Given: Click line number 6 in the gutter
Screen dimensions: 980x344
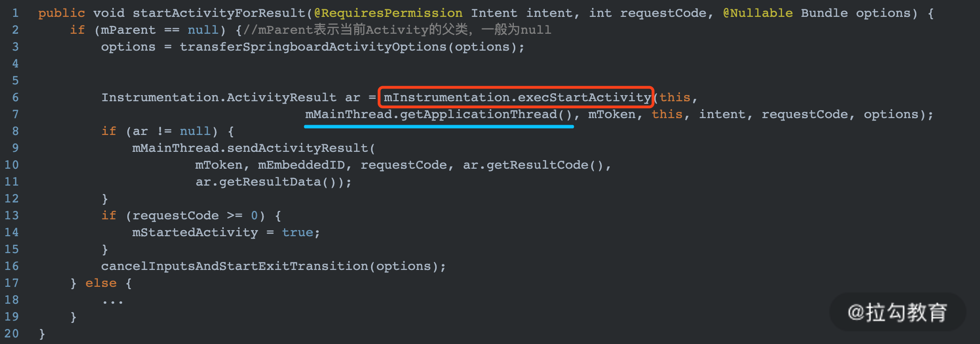Looking at the screenshot, I should 15,97.
